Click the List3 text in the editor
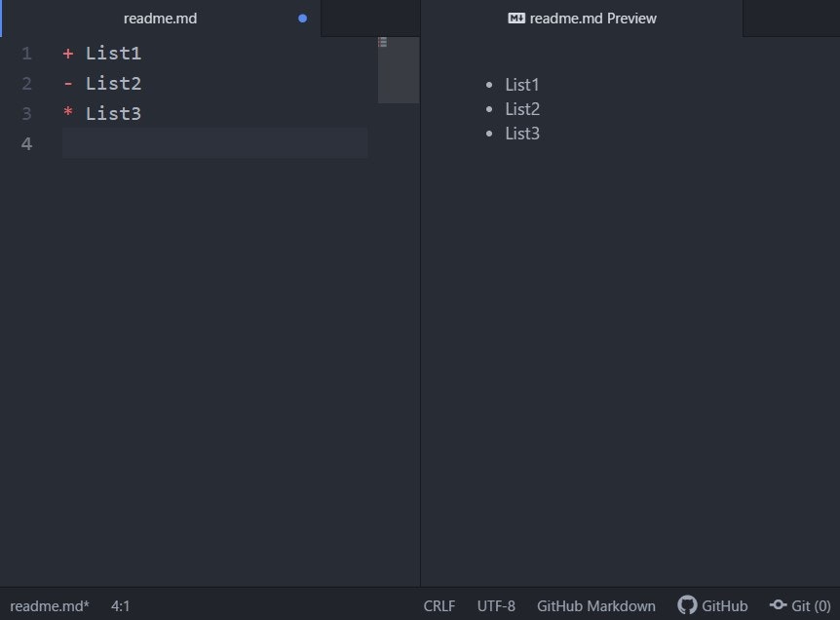 pyautogui.click(x=114, y=113)
